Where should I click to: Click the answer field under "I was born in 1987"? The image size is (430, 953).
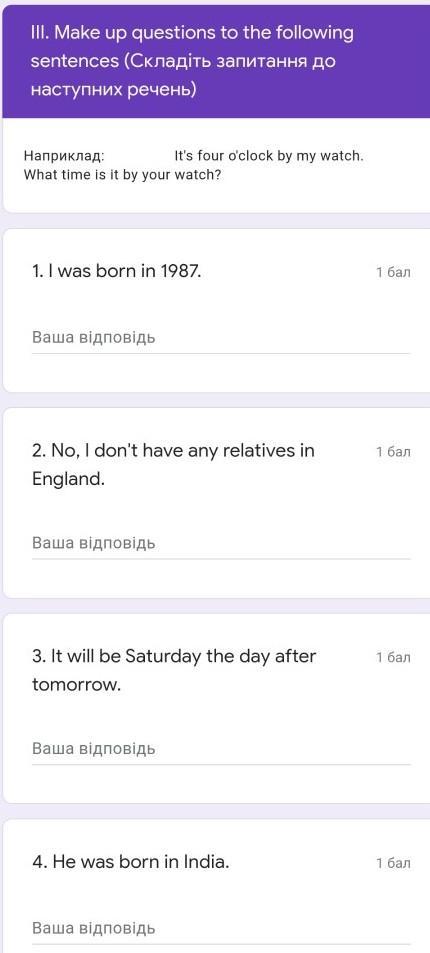pyautogui.click(x=221, y=338)
